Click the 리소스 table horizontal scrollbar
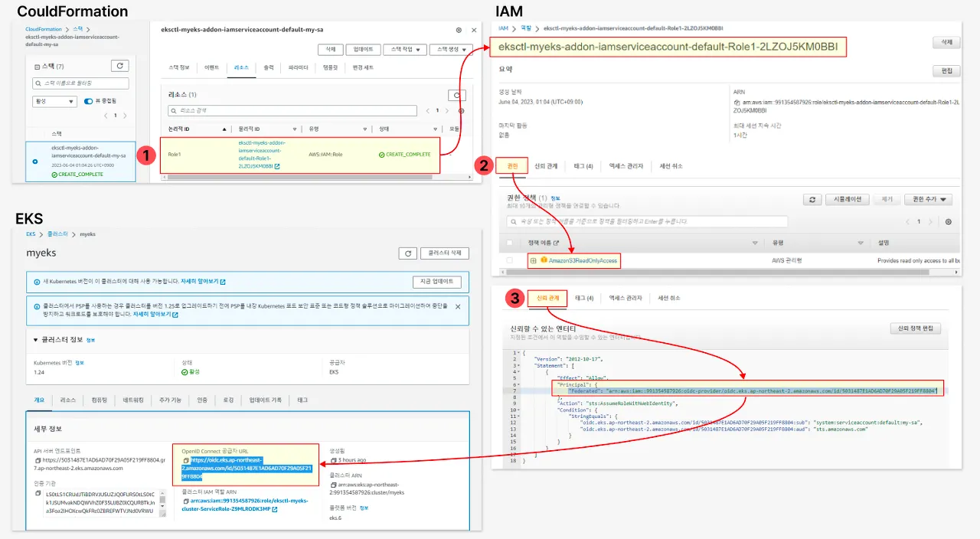This screenshot has width=980, height=539. 299,177
